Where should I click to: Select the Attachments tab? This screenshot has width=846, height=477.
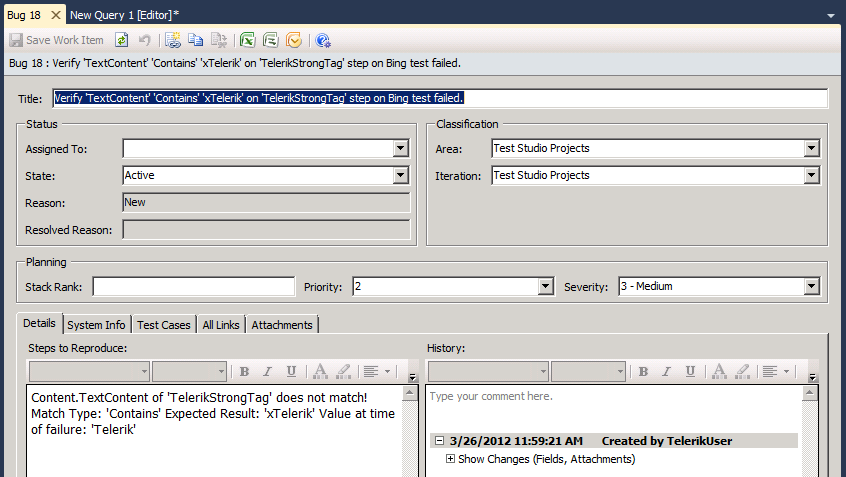pos(282,325)
